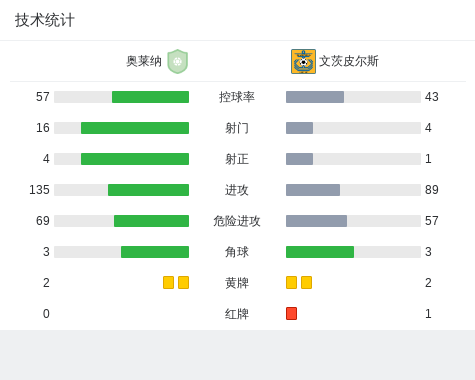The width and height of the screenshot is (475, 380).
Task: Open the 奥莱纳 team name link
Action: pos(144,61)
